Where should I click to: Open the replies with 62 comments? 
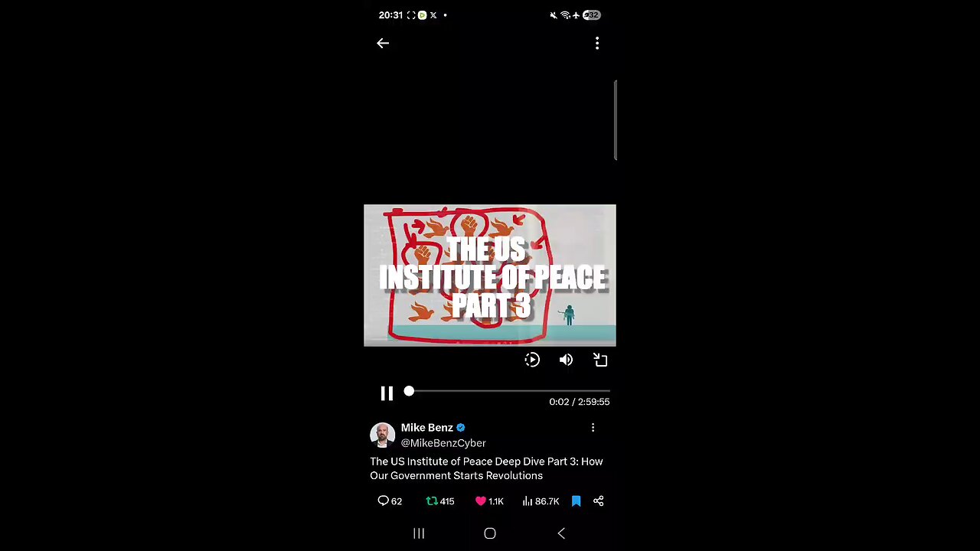coord(390,501)
